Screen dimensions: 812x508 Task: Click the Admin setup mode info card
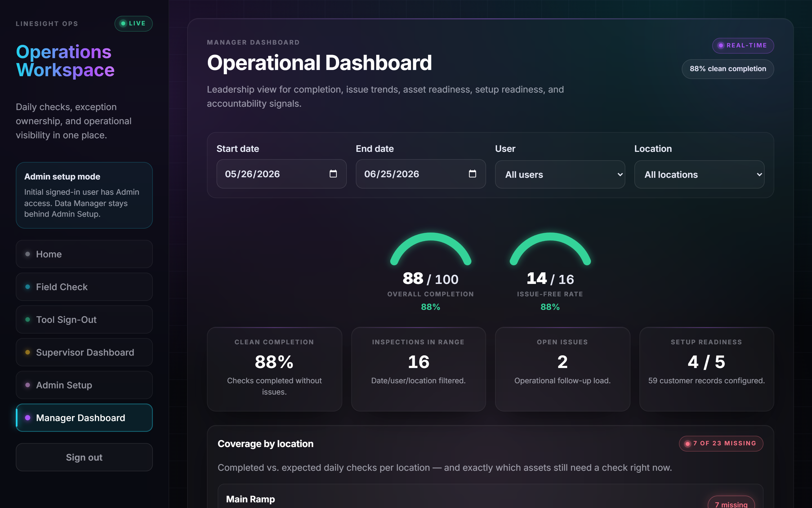[x=84, y=195]
